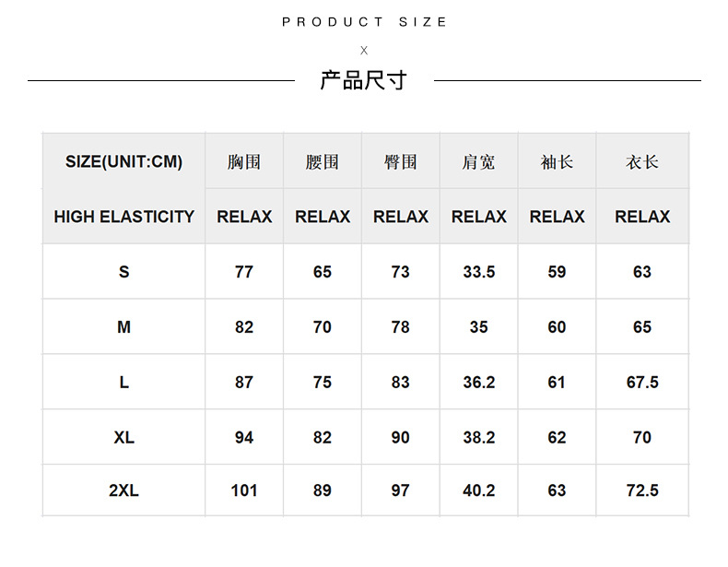Click the X symbol below the heading
Viewport: 728px width, 567px height.
click(x=364, y=51)
